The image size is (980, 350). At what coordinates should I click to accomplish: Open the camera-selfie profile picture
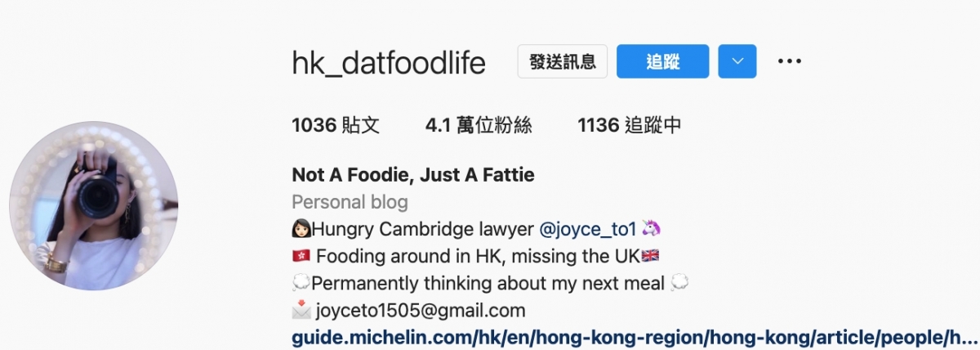point(94,206)
